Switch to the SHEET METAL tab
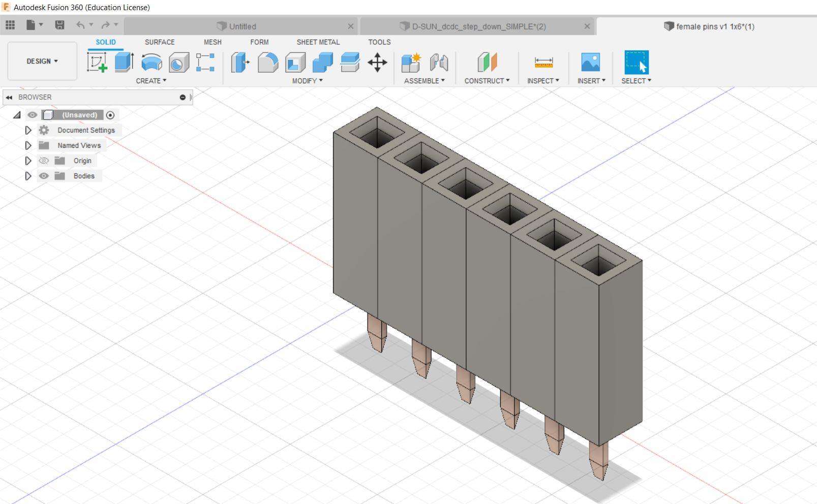This screenshot has width=817, height=504. click(x=318, y=42)
